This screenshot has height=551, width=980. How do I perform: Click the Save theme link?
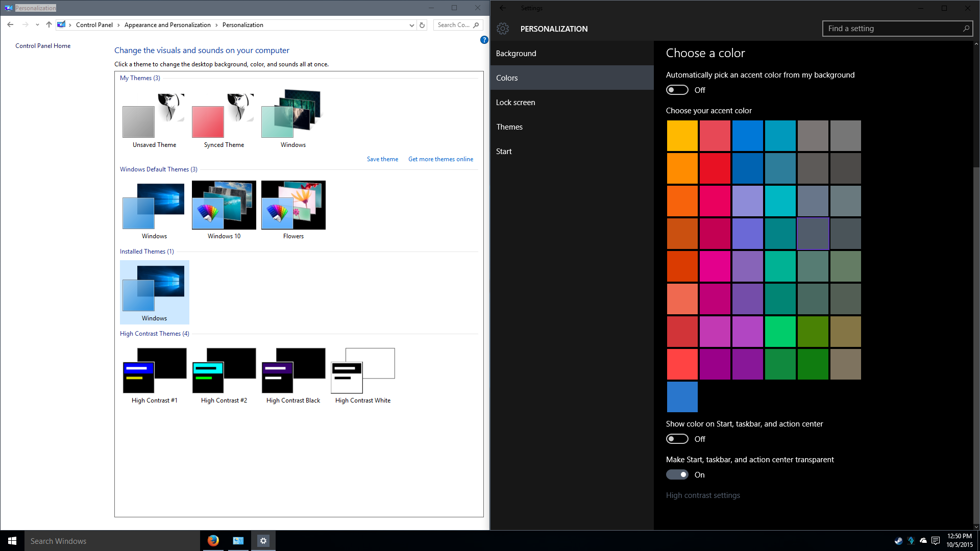(x=382, y=159)
